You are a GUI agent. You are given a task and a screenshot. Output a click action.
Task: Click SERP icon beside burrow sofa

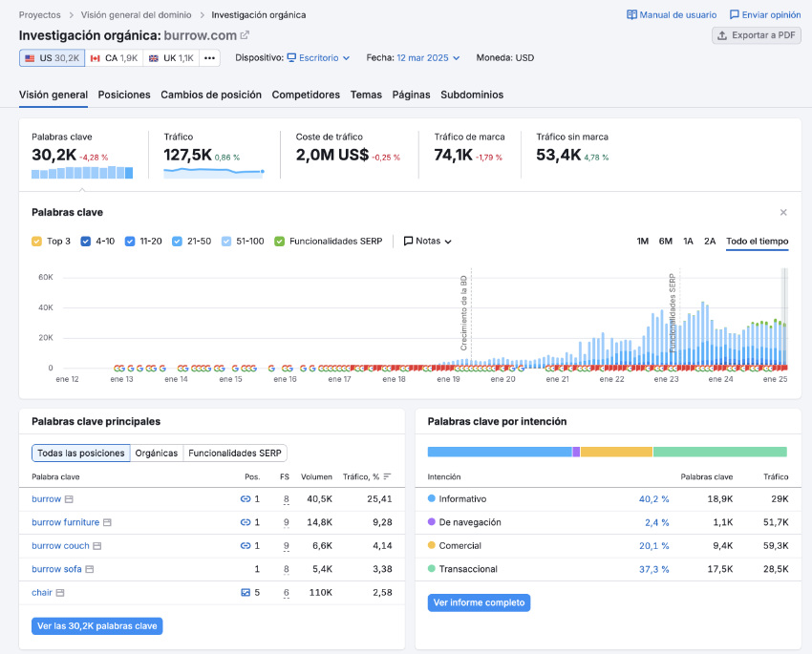tap(90, 569)
